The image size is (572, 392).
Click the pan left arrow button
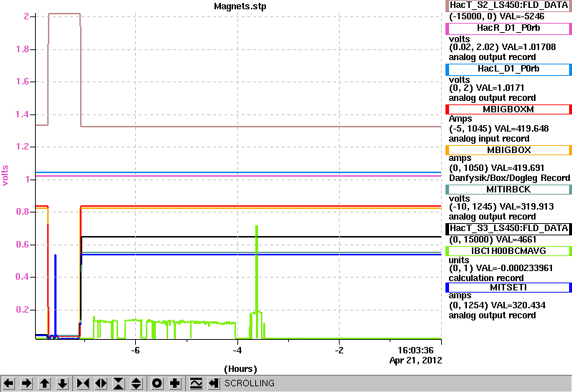(9, 383)
